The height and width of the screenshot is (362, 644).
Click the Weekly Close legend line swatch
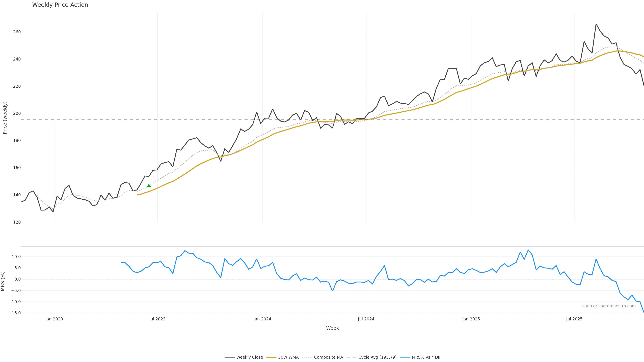point(229,357)
